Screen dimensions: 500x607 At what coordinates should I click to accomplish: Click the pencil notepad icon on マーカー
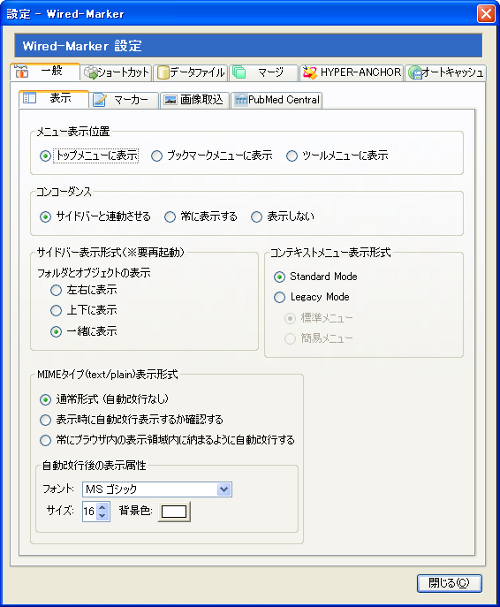point(99,100)
